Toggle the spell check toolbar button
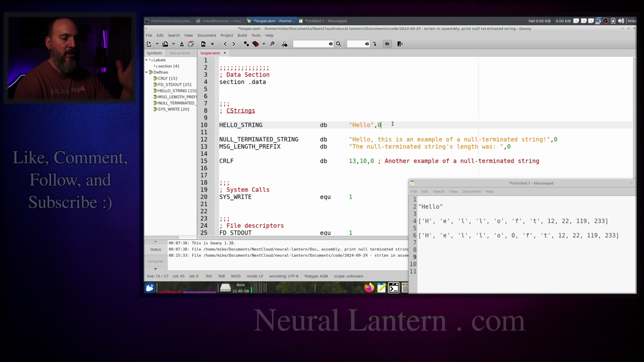 [x=387, y=44]
